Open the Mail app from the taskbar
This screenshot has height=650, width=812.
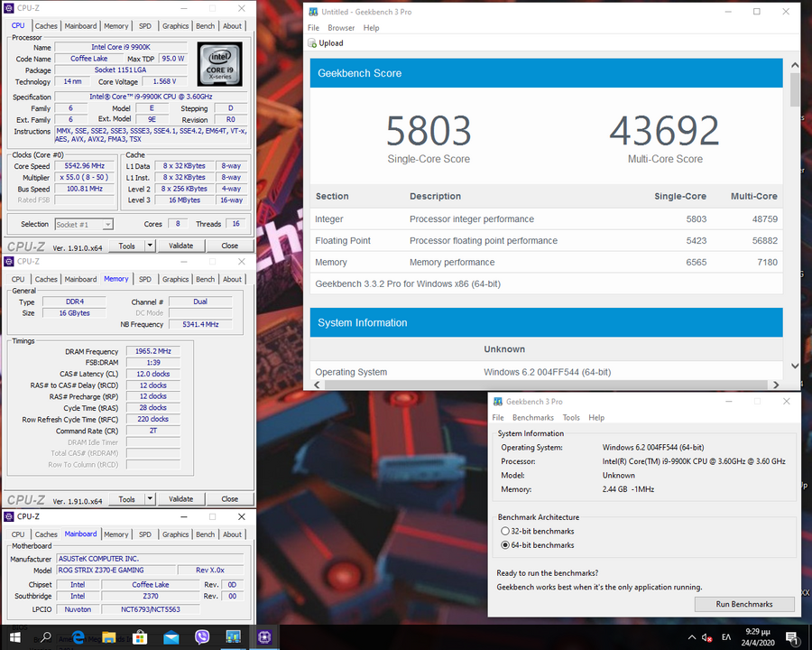[171, 637]
